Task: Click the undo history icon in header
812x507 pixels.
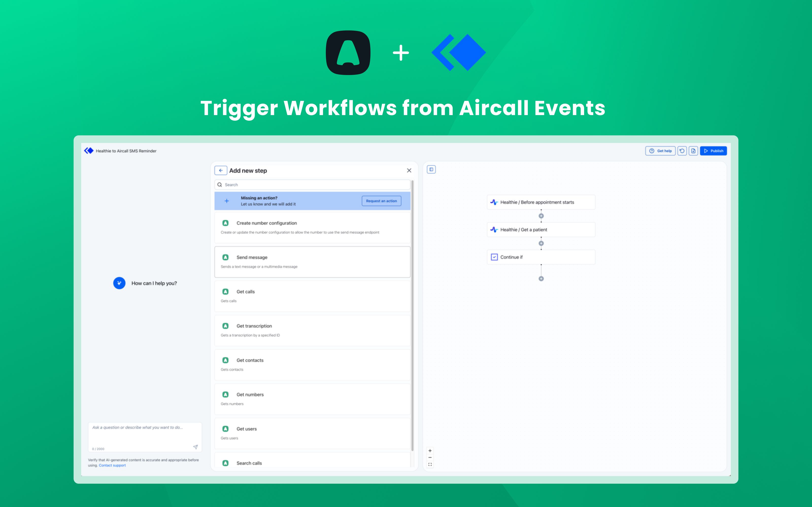Action: (682, 151)
